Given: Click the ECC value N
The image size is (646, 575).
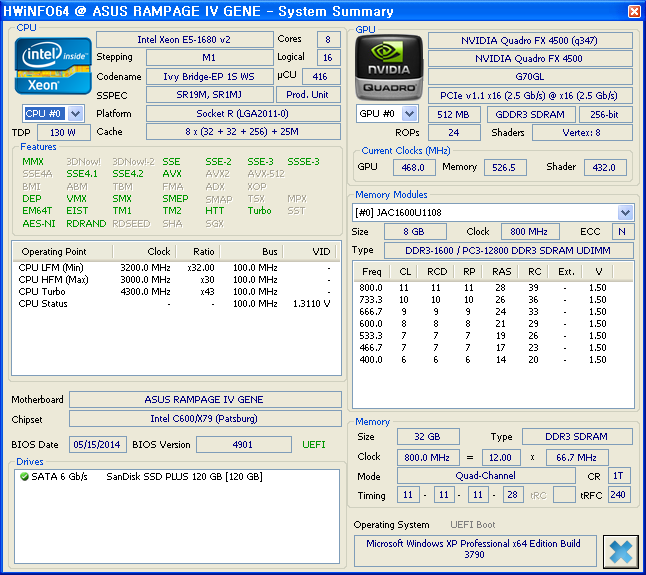Looking at the screenshot, I should (623, 231).
